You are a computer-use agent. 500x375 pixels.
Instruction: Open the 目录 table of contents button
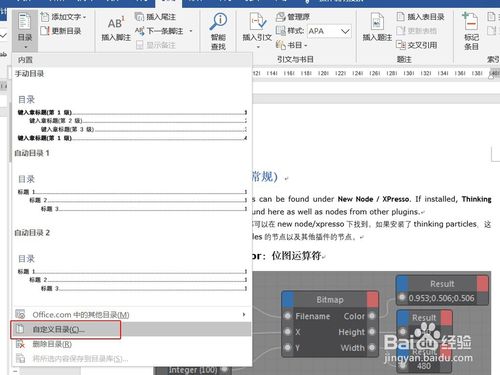click(x=25, y=30)
